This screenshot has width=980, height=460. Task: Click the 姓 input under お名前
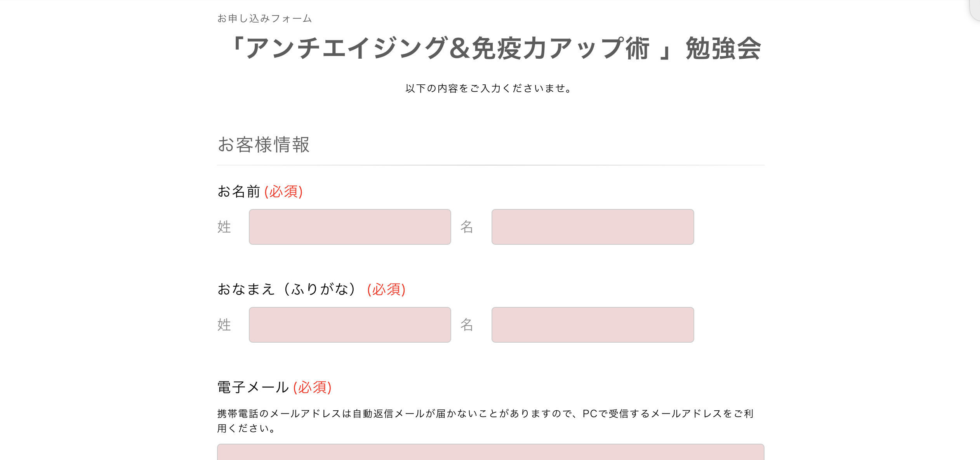(349, 227)
